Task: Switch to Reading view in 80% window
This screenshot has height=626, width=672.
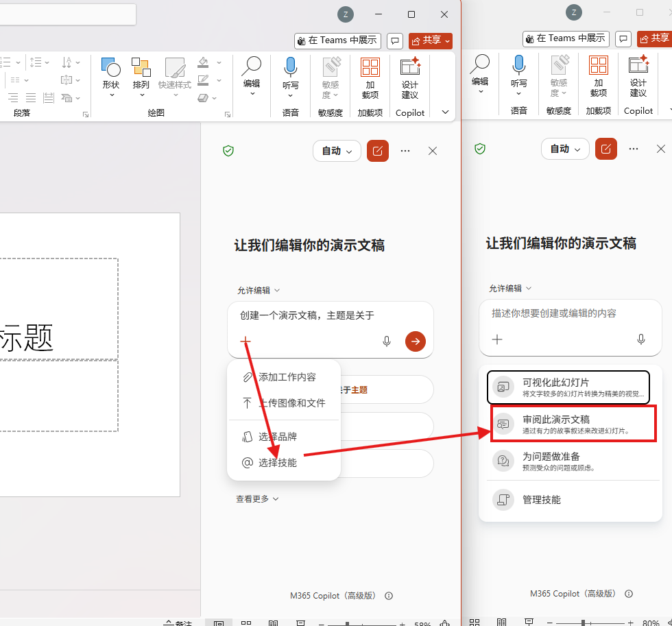Action: click(502, 622)
